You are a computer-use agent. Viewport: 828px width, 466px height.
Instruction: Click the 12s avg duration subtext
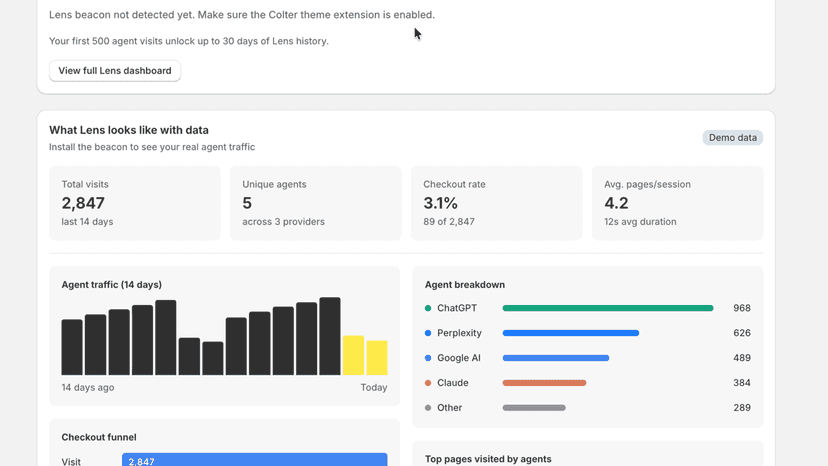(640, 222)
